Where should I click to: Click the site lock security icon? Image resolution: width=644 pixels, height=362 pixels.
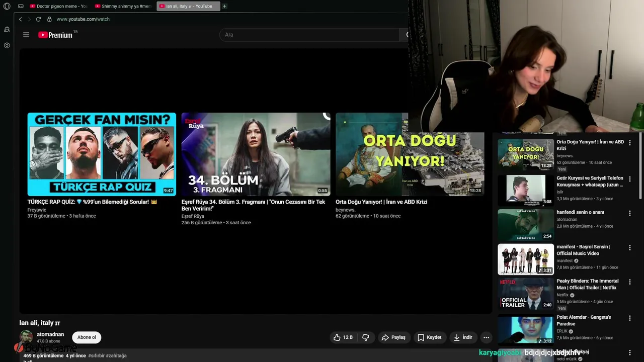(x=49, y=19)
